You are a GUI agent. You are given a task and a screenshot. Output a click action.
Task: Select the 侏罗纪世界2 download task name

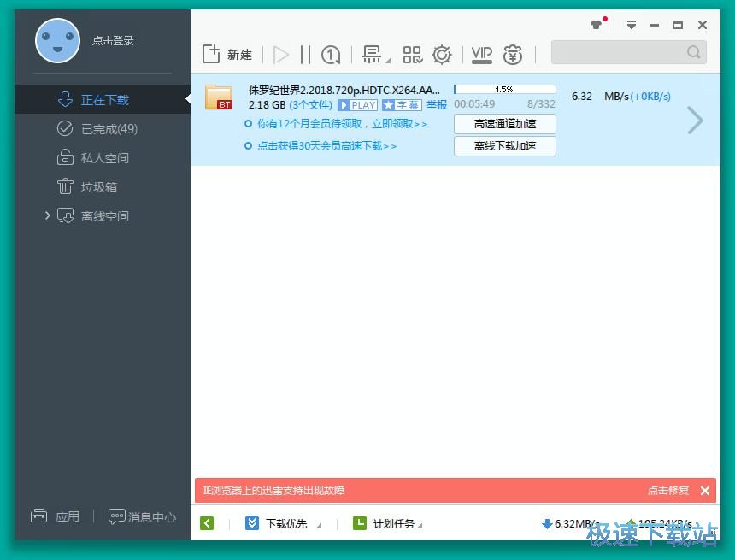click(x=344, y=90)
